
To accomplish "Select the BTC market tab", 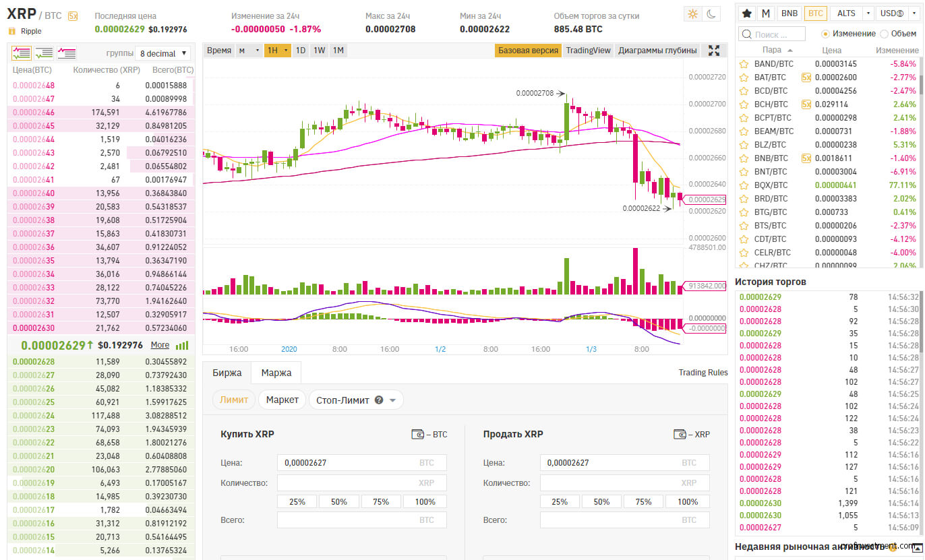I will point(816,13).
